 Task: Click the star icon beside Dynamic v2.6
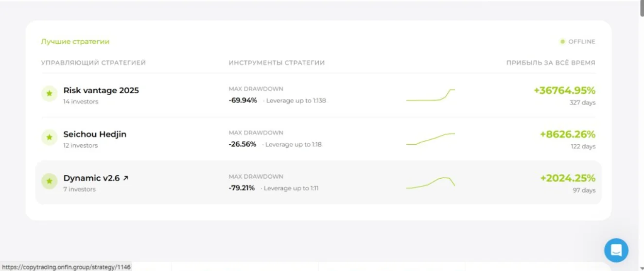point(49,181)
